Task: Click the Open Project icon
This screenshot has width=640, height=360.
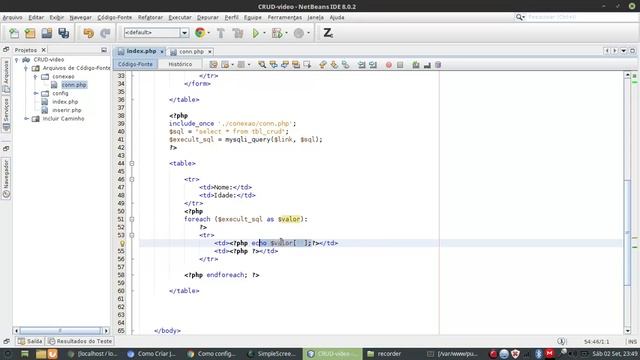Action: click(x=47, y=33)
